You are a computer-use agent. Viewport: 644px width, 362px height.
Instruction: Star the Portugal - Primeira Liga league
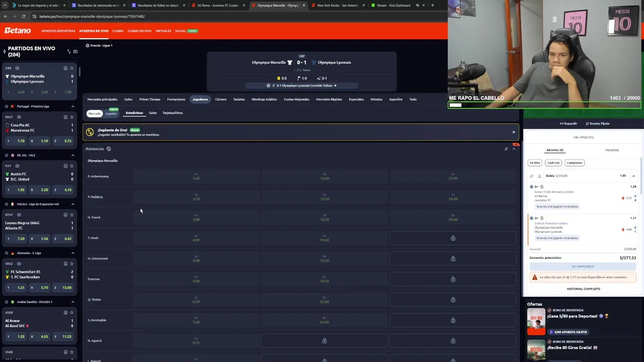click(7, 106)
